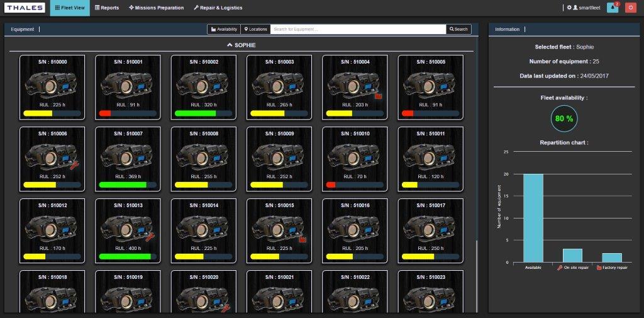Click the 'Data last updated on' line
Image resolution: width=644 pixels, height=318 pixels.
click(x=564, y=76)
